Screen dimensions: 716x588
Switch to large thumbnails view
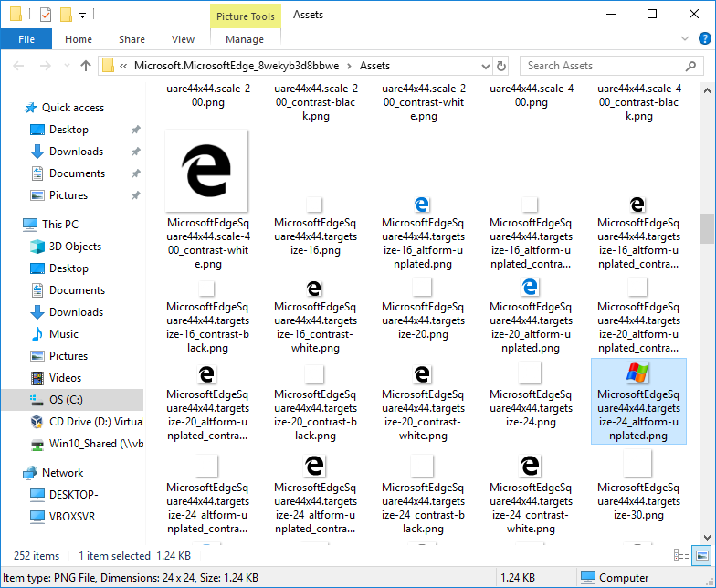pyautogui.click(x=701, y=555)
